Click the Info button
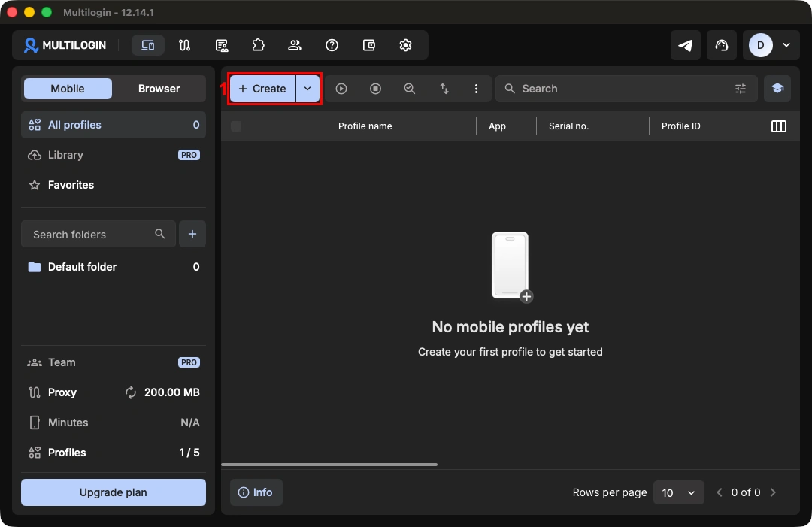 pos(256,492)
